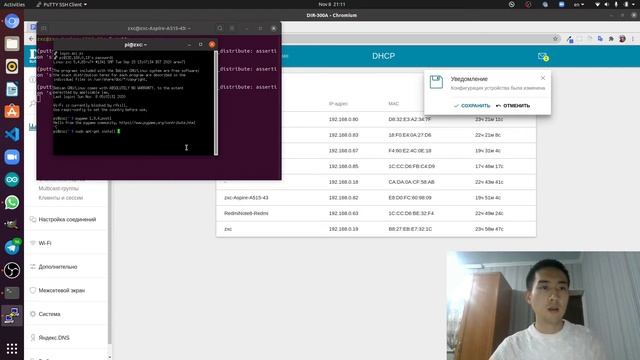Viewport: 640px width, 360px height.
Task: Open the system status menu arrow
Action: (x=634, y=4)
